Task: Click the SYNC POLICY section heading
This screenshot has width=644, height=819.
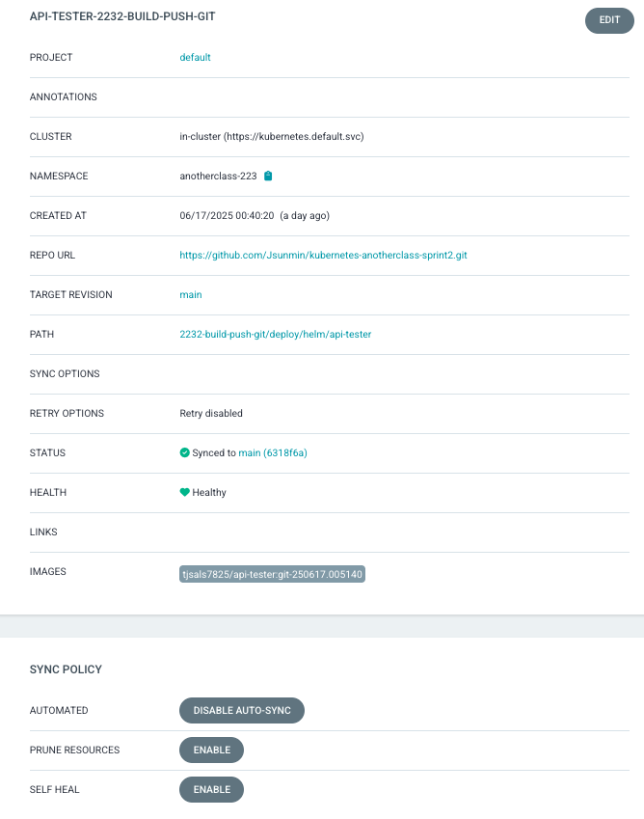Action: [66, 669]
